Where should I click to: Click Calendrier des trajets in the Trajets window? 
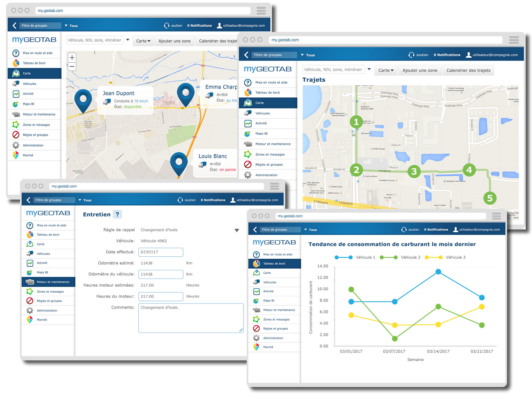(468, 70)
